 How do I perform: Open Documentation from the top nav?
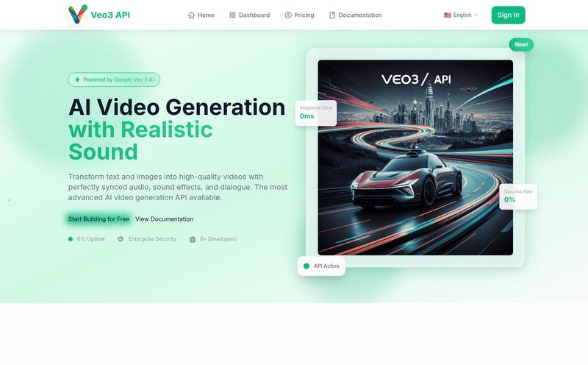pos(356,15)
